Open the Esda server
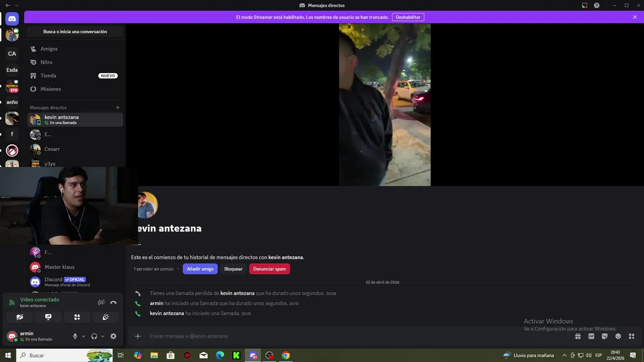644x362 pixels. [12, 70]
